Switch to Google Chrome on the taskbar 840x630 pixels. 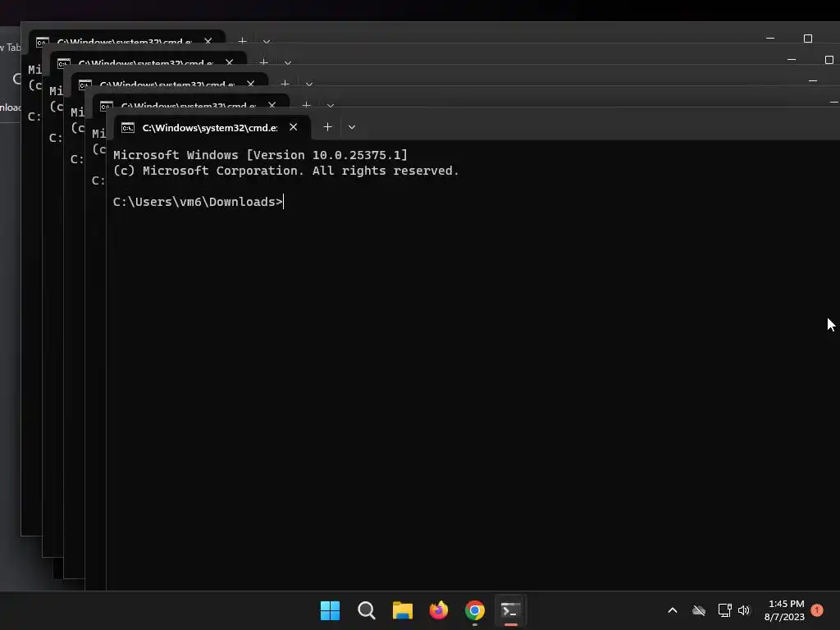coord(475,610)
